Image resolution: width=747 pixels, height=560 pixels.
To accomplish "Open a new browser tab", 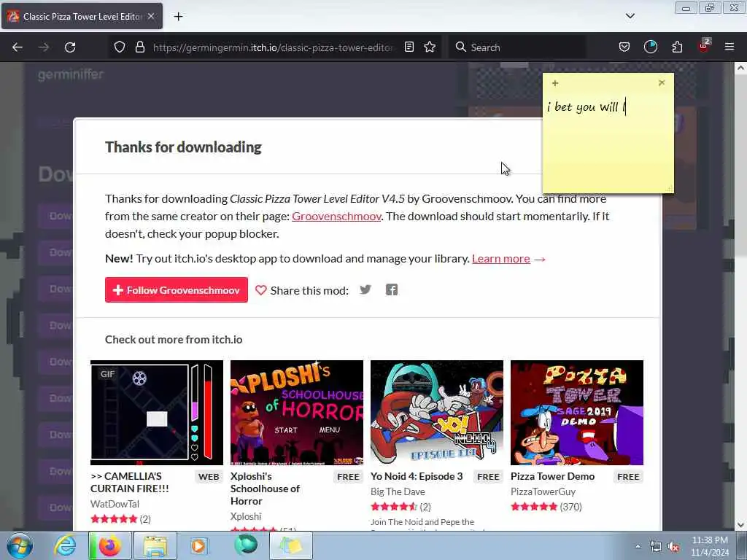I will coord(178,17).
